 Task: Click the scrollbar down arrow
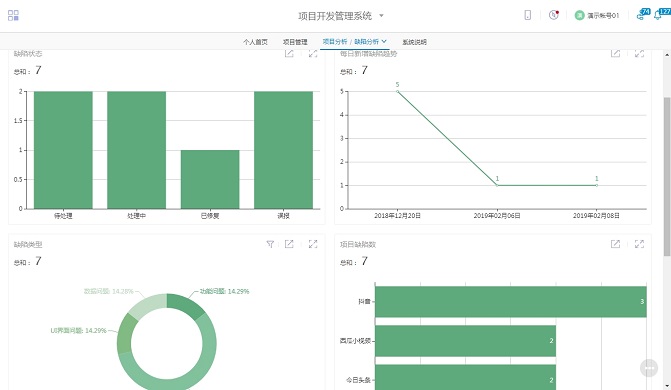pyautogui.click(x=667, y=386)
